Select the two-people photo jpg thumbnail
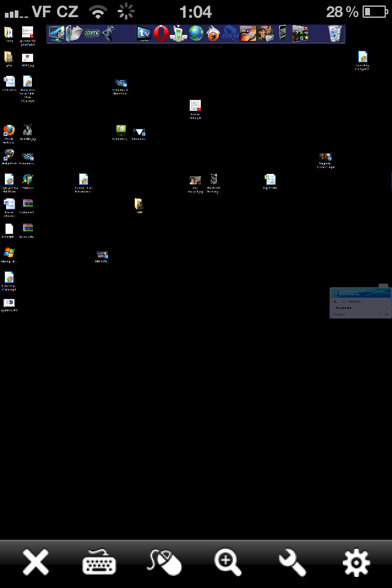Viewport: 392px width, 588px height. coord(195,180)
